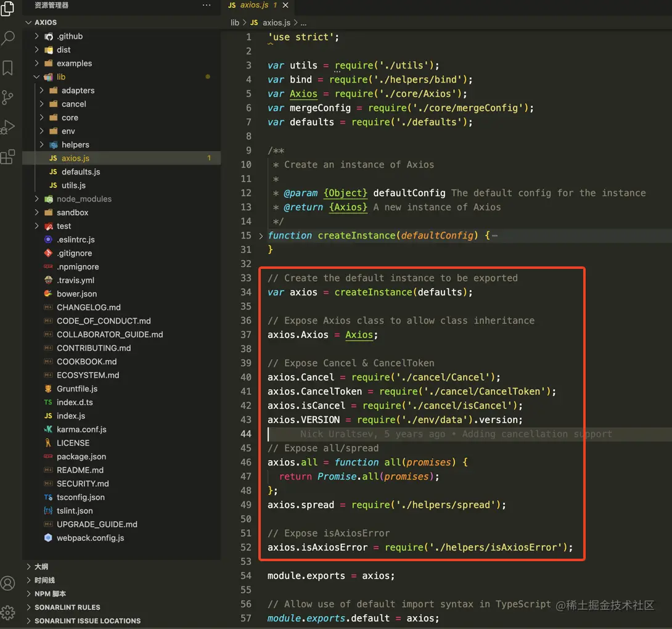Open index.js in the root
The image size is (672, 629).
[121, 416]
